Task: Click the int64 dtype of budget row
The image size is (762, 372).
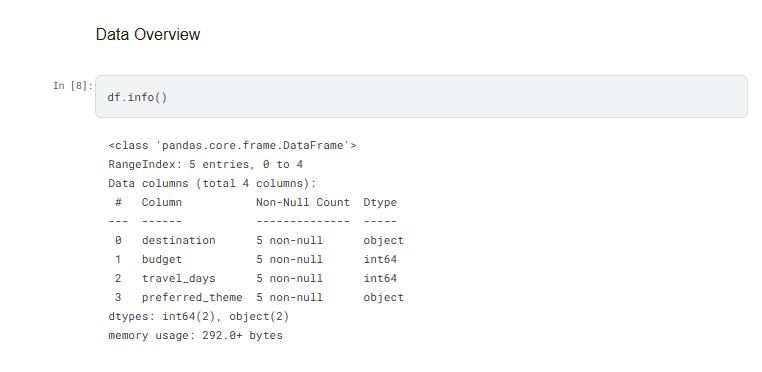Action: (380, 259)
